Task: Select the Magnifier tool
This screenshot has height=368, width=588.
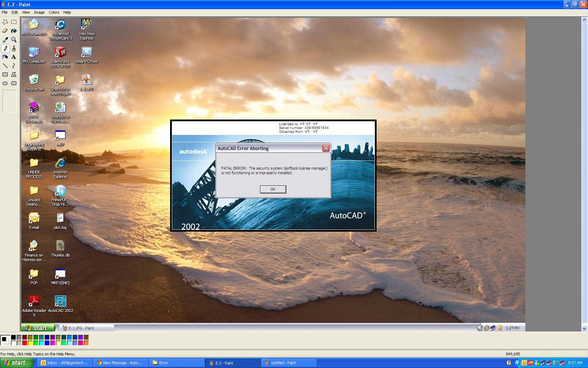Action: tap(14, 40)
